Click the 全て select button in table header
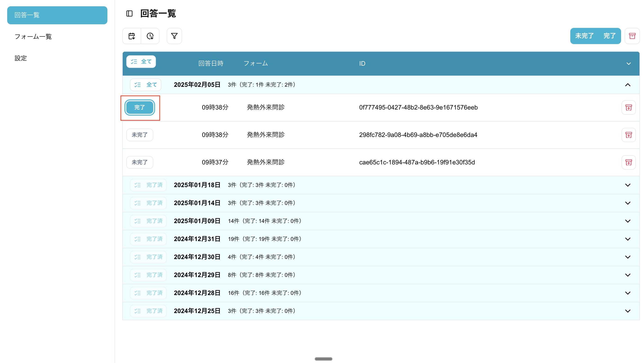The width and height of the screenshot is (644, 363). [141, 62]
